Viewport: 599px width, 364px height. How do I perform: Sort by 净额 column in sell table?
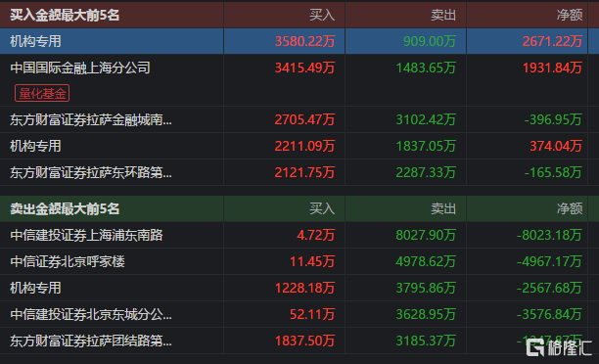(x=570, y=208)
